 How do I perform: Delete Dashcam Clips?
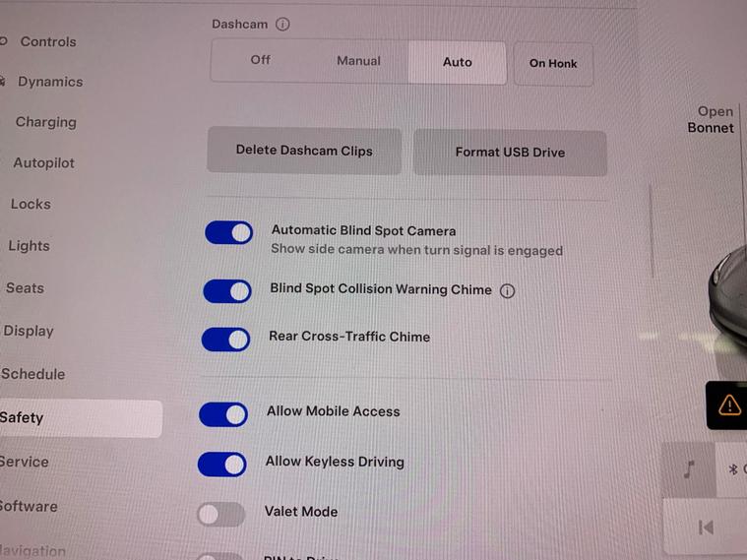coord(304,151)
